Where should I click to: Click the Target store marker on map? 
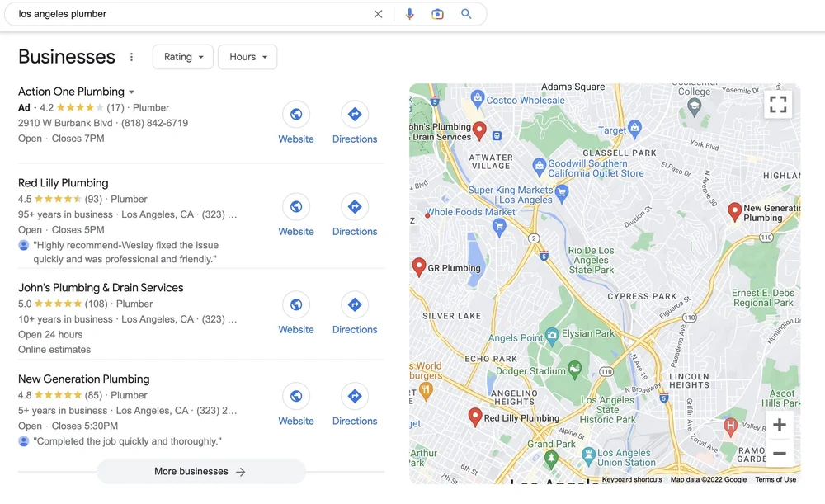tap(635, 128)
